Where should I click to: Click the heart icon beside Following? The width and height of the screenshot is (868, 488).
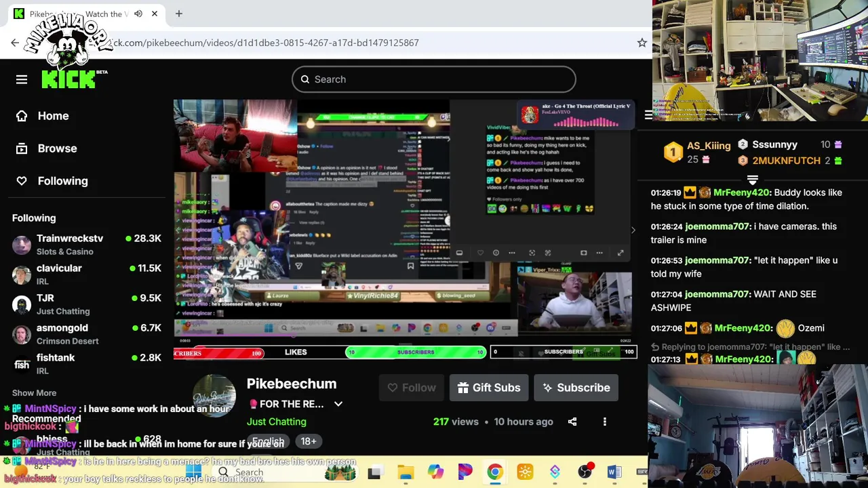(x=22, y=181)
